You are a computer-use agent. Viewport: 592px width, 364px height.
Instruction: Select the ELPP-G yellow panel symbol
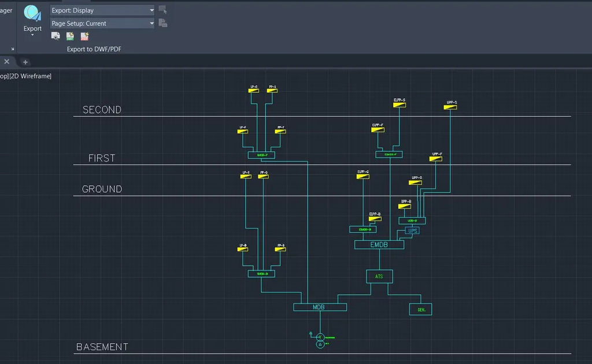(x=363, y=176)
